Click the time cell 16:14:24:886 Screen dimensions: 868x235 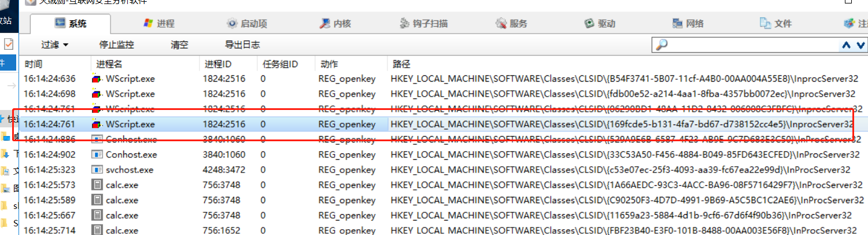coord(50,139)
